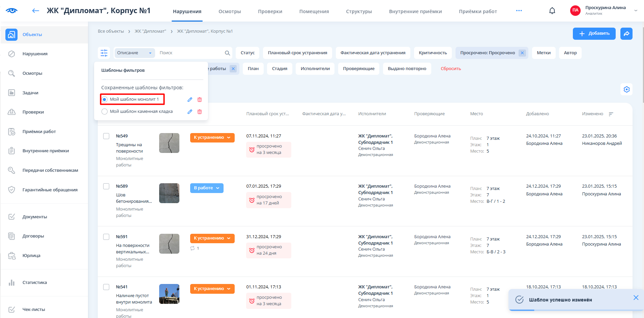
Task: Expand the "Описание" search type dropdown
Action: (134, 53)
